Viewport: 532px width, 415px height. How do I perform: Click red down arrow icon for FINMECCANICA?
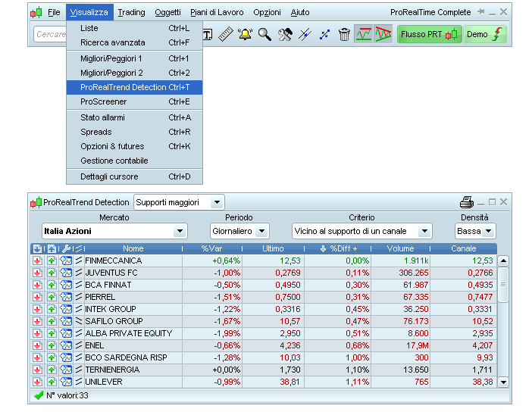37,261
